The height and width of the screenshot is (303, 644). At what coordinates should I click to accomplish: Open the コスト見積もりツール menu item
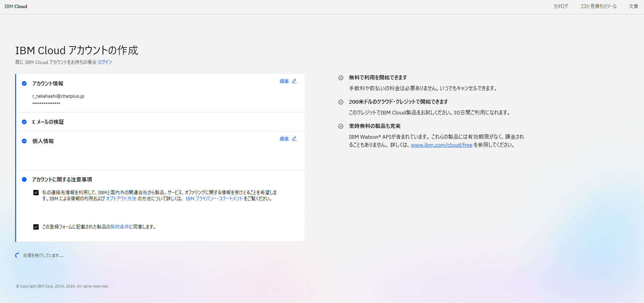(598, 6)
